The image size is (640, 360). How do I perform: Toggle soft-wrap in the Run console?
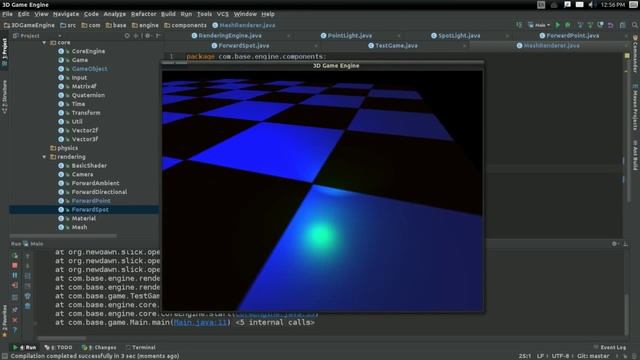(27, 276)
